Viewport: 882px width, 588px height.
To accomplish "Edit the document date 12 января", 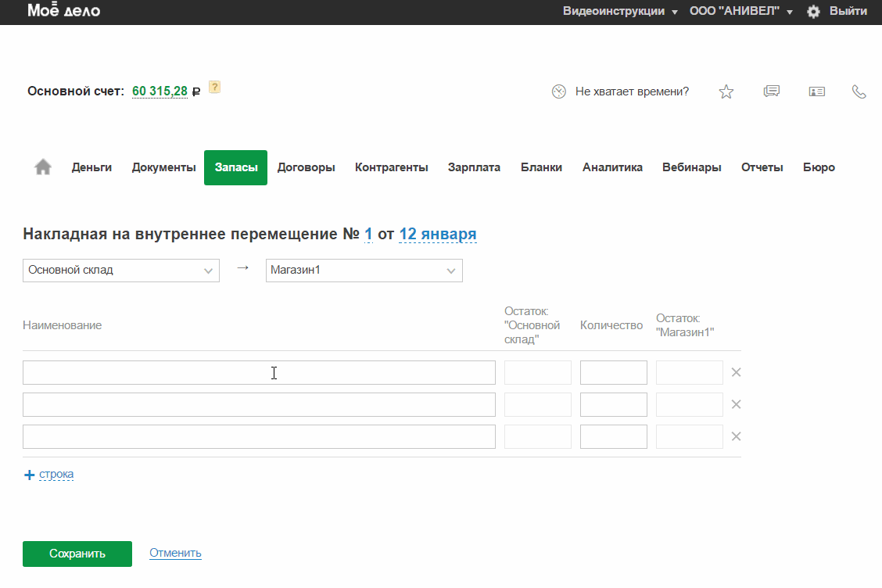I will (437, 235).
